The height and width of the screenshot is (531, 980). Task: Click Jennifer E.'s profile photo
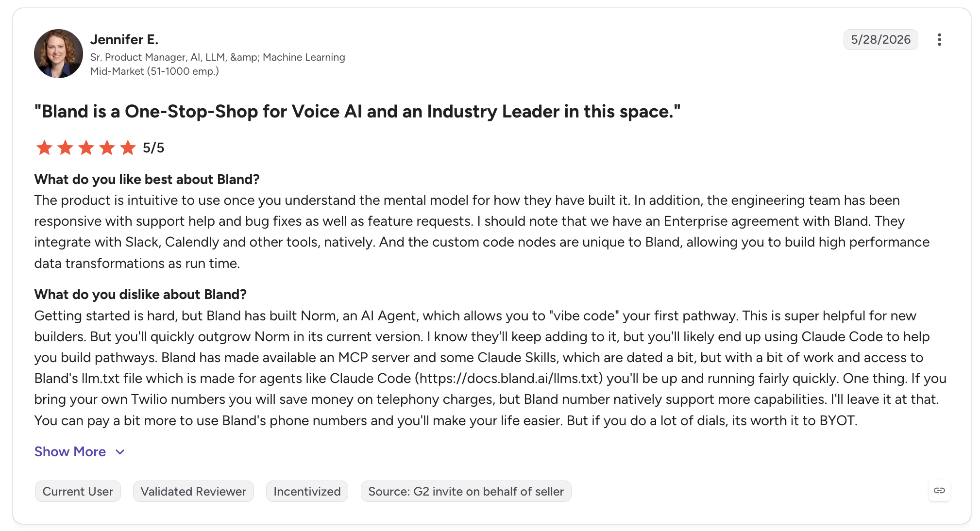click(58, 53)
